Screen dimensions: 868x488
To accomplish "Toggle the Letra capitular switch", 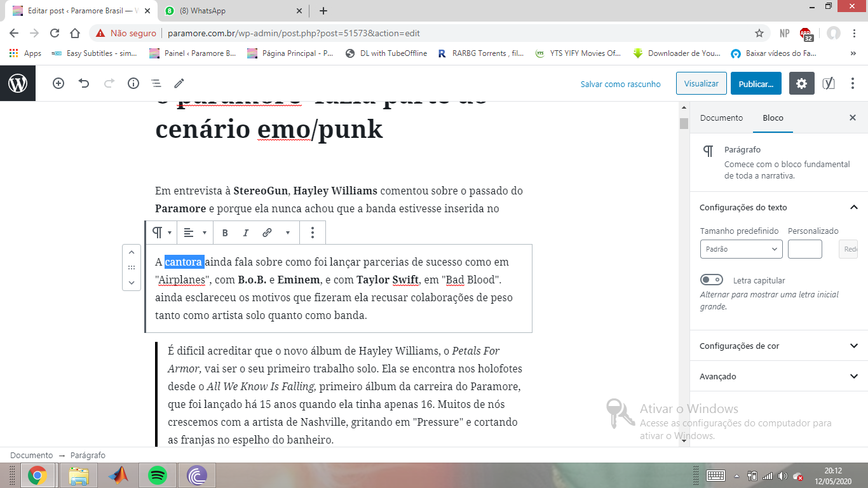I will [x=712, y=280].
